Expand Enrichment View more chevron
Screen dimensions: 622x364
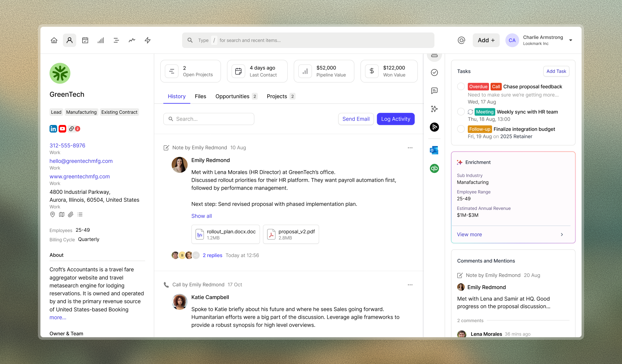(x=562, y=234)
